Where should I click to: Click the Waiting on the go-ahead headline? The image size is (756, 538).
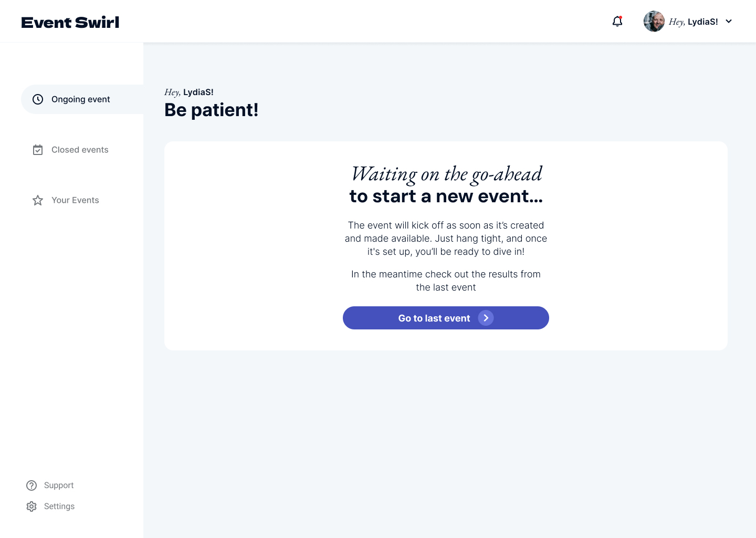446,174
